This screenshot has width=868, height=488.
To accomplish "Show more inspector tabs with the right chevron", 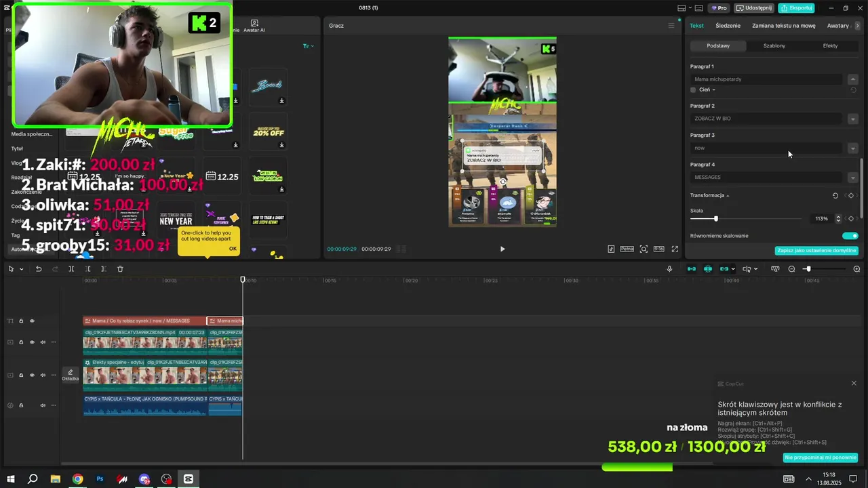I will click(858, 26).
